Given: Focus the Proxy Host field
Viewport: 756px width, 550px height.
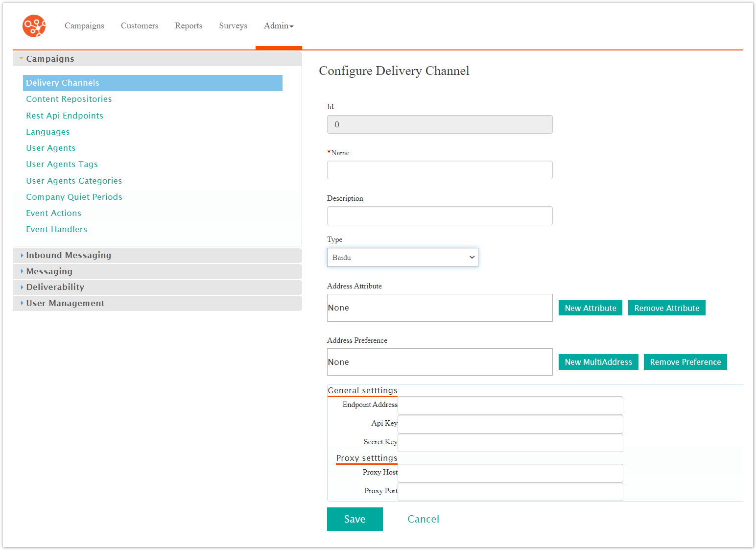Looking at the screenshot, I should pyautogui.click(x=510, y=473).
